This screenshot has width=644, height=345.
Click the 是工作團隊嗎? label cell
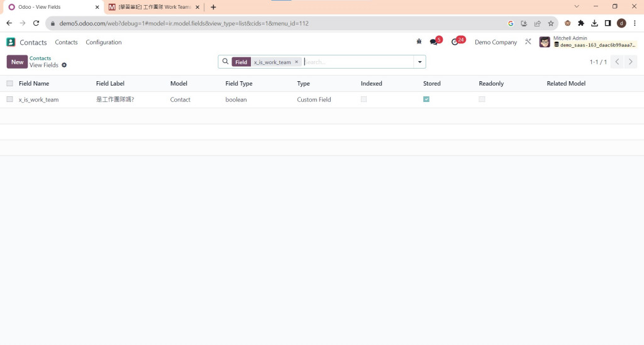pos(115,99)
